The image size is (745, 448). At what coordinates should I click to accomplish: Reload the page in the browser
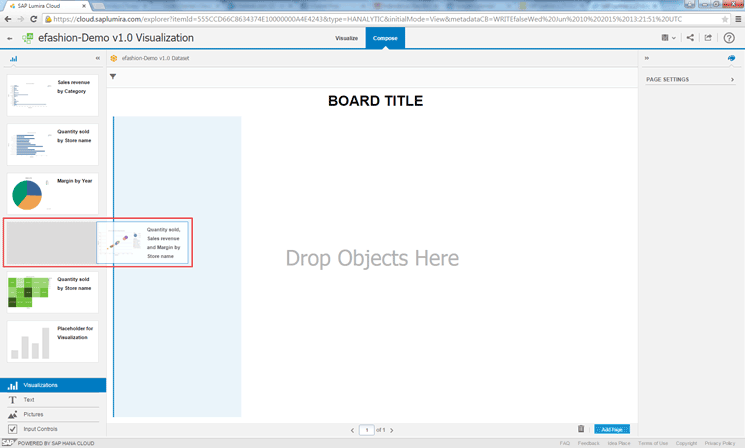pyautogui.click(x=33, y=19)
